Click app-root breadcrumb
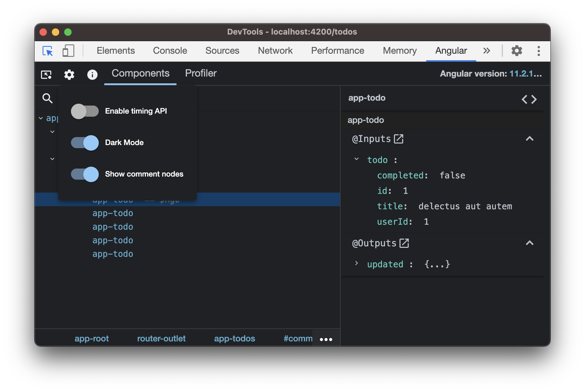Image resolution: width=585 pixels, height=392 pixels. (92, 339)
